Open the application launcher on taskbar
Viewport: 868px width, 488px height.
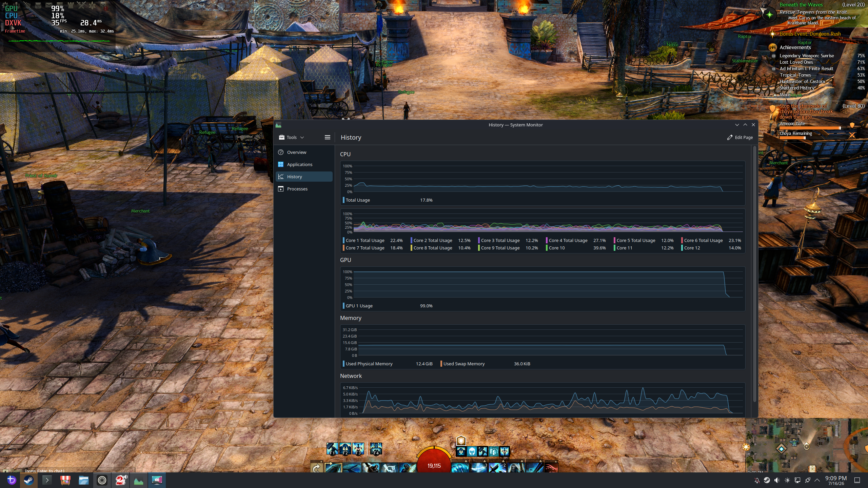[x=12, y=480]
